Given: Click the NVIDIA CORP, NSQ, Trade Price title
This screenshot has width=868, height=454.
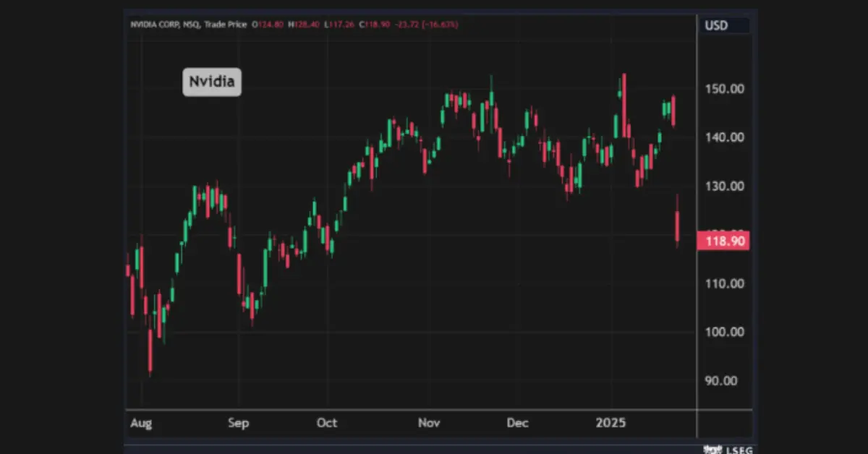Looking at the screenshot, I should click(188, 25).
